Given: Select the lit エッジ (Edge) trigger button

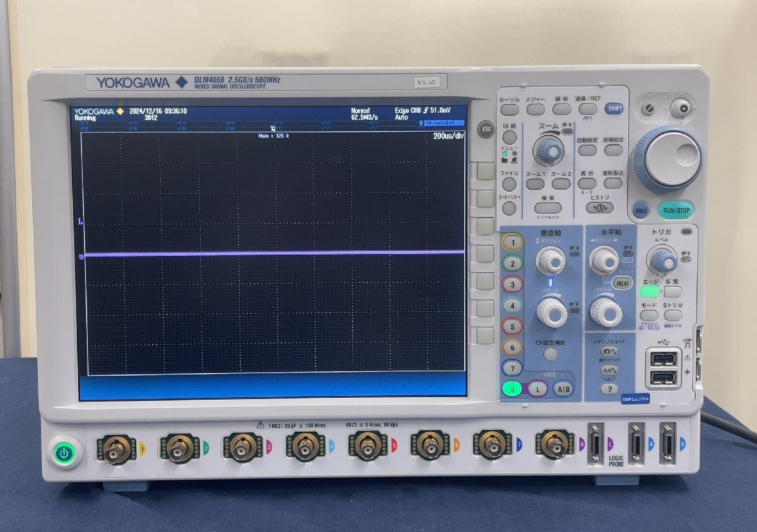Looking at the screenshot, I should [648, 292].
